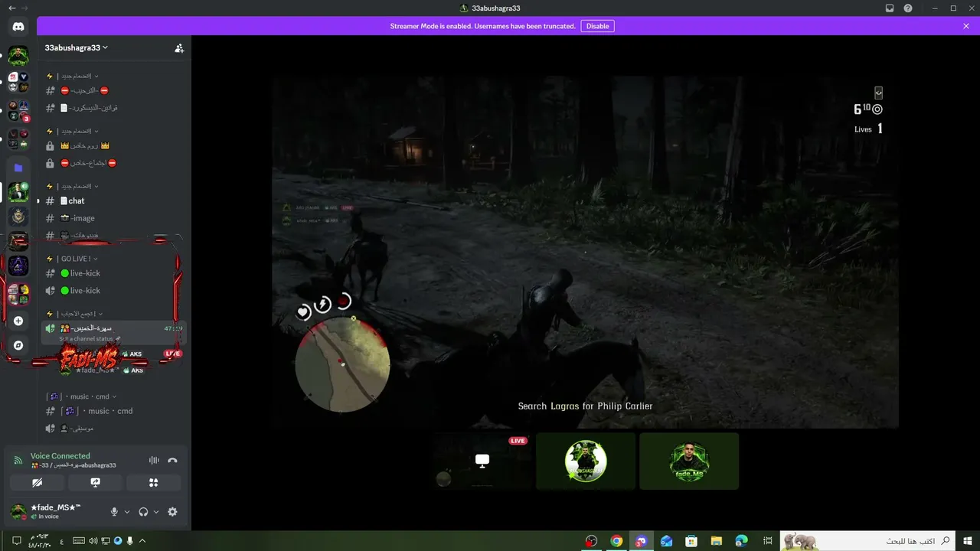Click the Windows search box
The width and height of the screenshot is (980, 551).
(867, 541)
